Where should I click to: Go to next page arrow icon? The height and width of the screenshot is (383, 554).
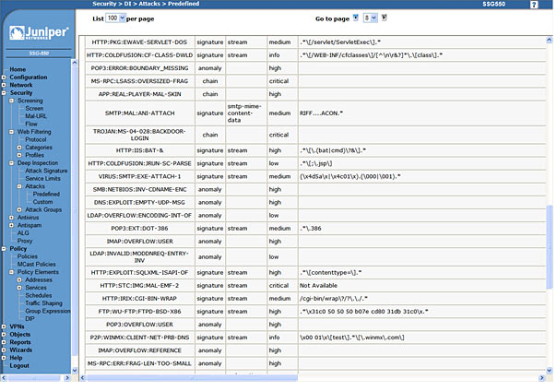[384, 18]
